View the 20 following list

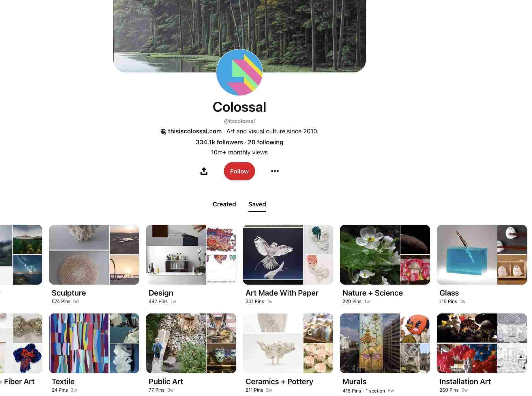click(265, 142)
